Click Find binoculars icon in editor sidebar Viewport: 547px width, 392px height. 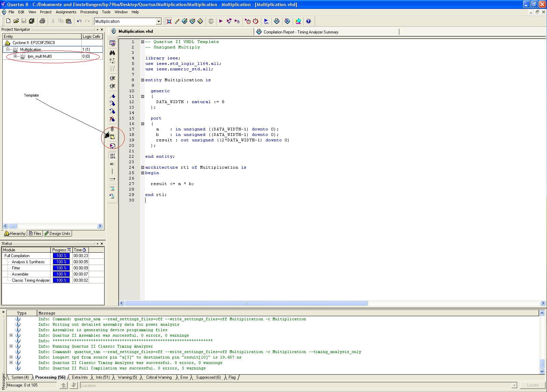pos(112,53)
